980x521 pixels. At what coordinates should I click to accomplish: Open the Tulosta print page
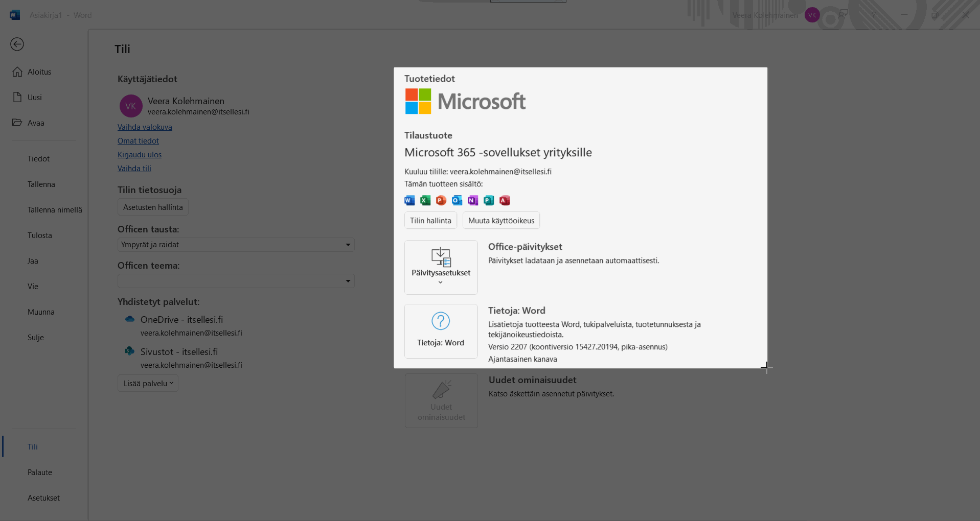click(40, 235)
